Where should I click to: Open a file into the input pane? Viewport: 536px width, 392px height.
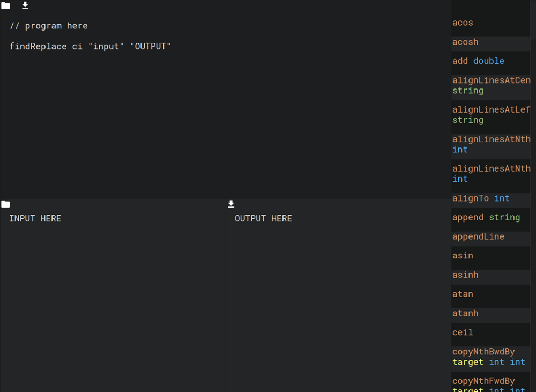tap(5, 204)
